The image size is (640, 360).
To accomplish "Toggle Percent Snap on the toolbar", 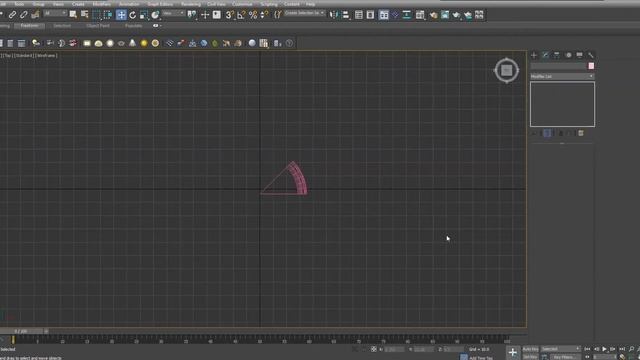I will 253,15.
